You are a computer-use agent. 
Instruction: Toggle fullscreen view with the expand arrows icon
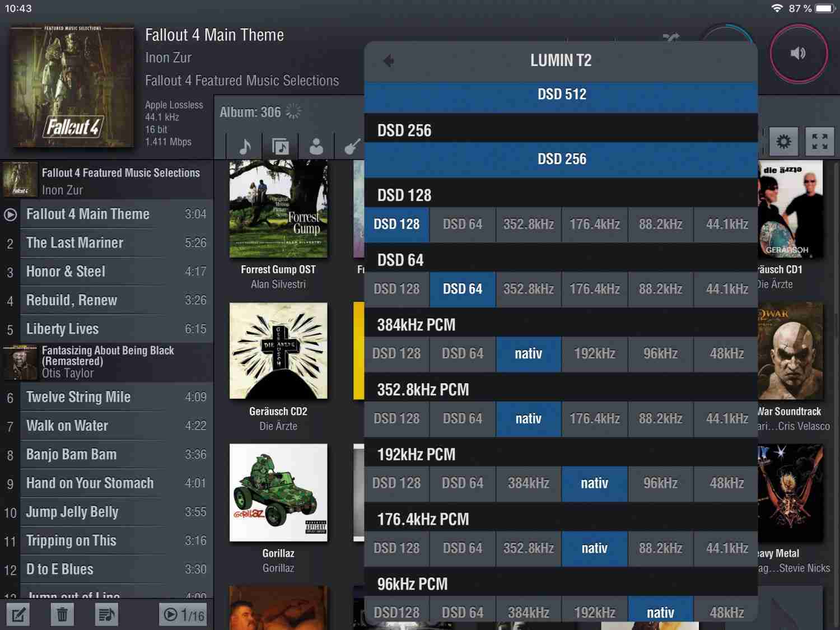[820, 141]
